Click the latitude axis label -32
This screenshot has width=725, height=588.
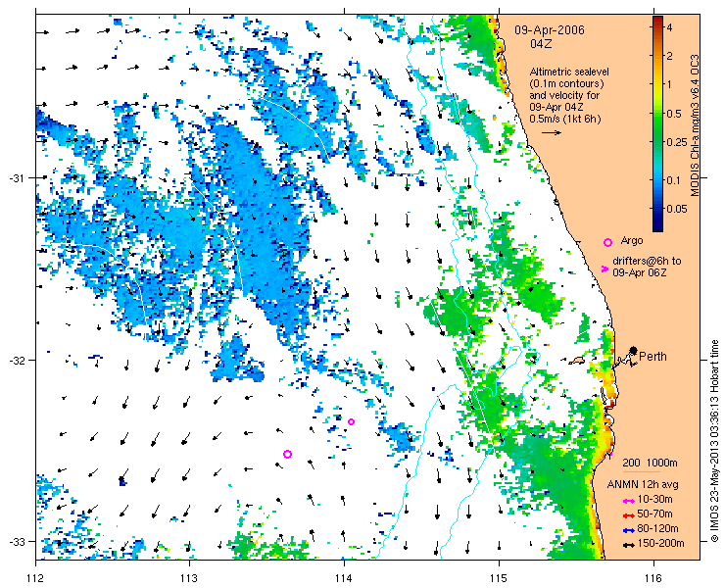pyautogui.click(x=17, y=361)
